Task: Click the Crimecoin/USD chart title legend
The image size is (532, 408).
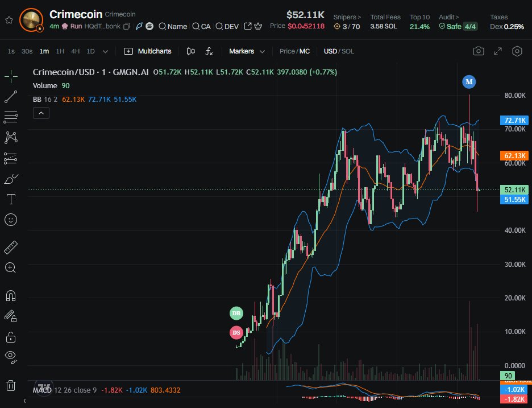Action: (x=90, y=72)
